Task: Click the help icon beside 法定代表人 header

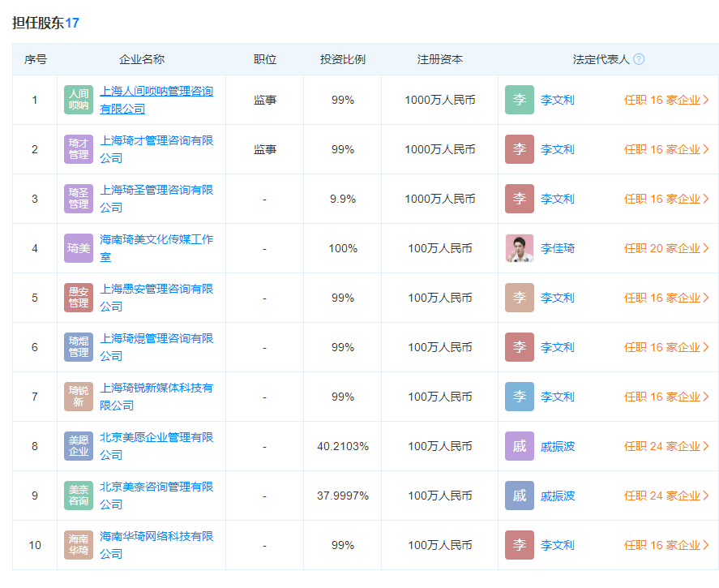Action: tap(639, 59)
